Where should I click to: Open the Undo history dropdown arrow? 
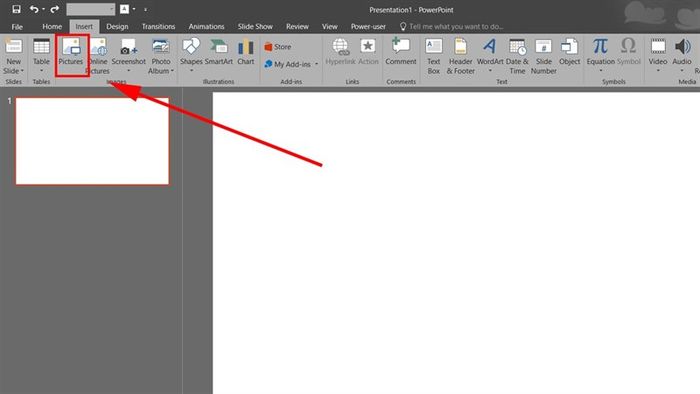(x=43, y=9)
